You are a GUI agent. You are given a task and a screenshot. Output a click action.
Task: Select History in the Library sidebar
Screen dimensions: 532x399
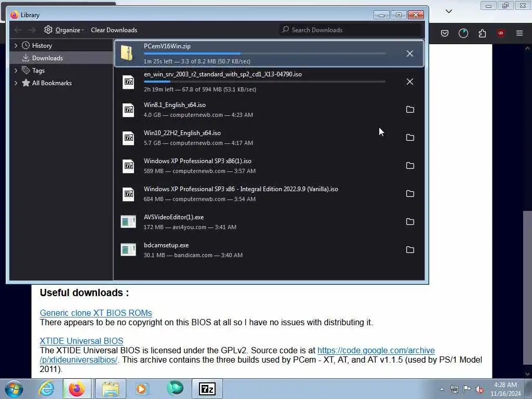tap(42, 46)
